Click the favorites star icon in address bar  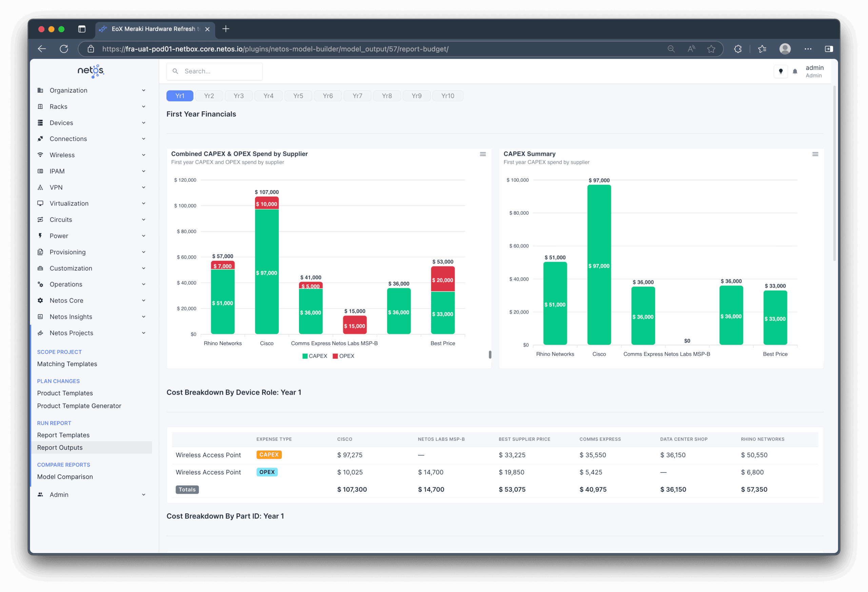pyautogui.click(x=711, y=49)
